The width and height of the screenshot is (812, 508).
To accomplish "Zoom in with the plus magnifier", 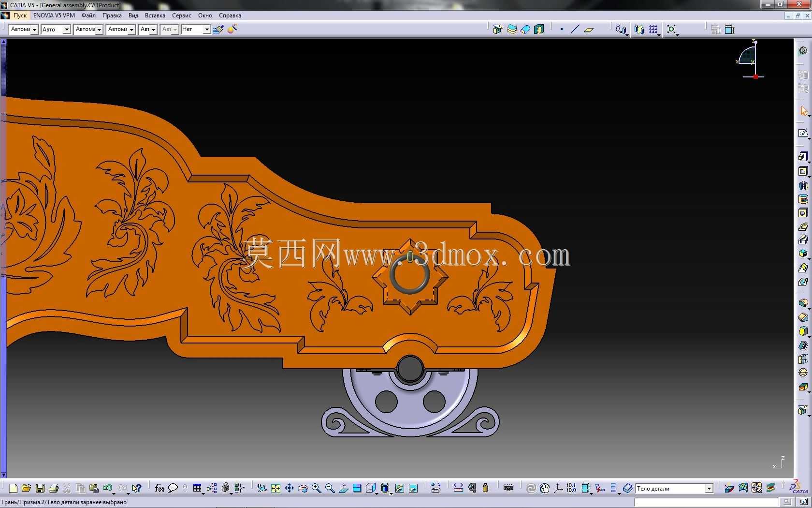I will 316,489.
